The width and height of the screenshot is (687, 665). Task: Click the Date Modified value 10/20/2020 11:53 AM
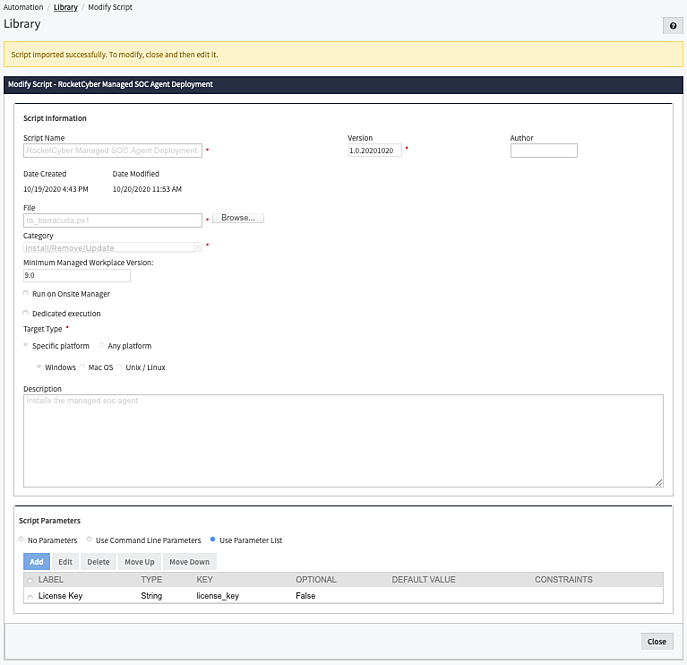(x=147, y=189)
